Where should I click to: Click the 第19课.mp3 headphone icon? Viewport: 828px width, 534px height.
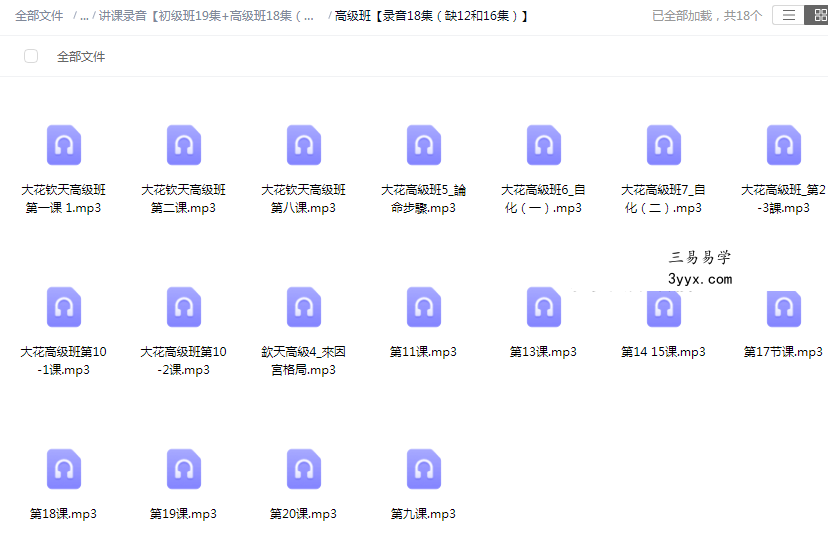pyautogui.click(x=184, y=469)
